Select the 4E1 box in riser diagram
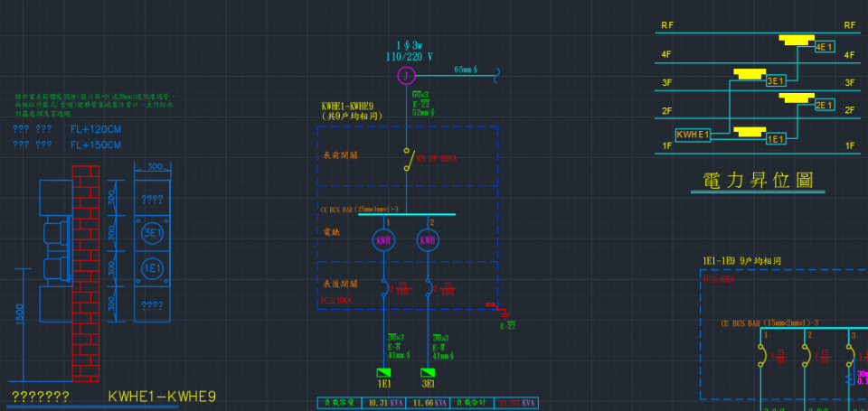 pyautogui.click(x=825, y=47)
